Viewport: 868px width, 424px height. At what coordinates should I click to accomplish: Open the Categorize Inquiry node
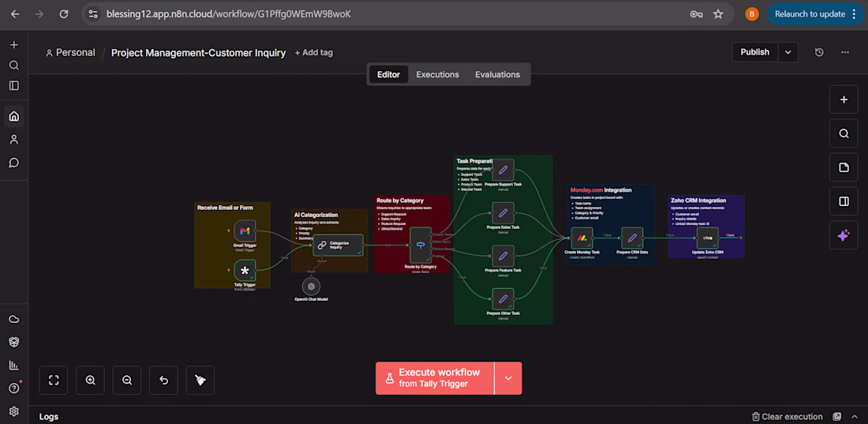(x=338, y=245)
